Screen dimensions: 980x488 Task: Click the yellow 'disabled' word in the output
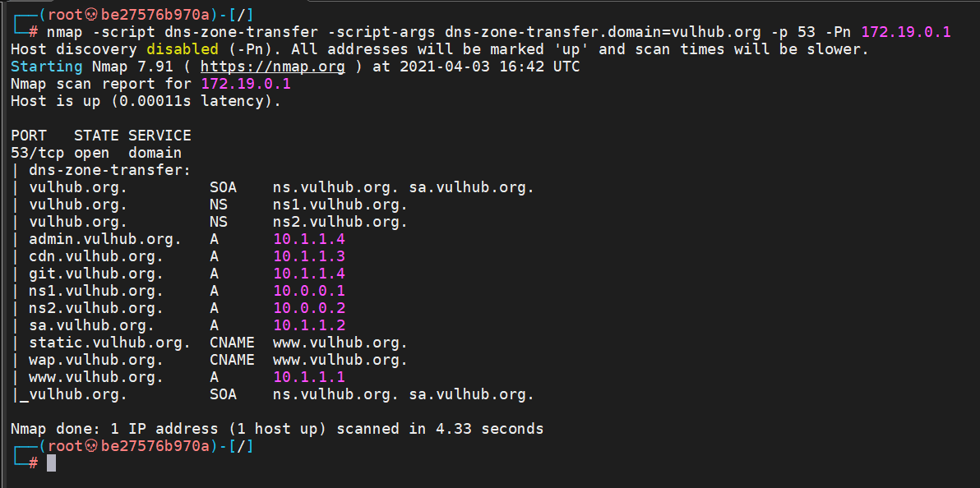pyautogui.click(x=183, y=49)
